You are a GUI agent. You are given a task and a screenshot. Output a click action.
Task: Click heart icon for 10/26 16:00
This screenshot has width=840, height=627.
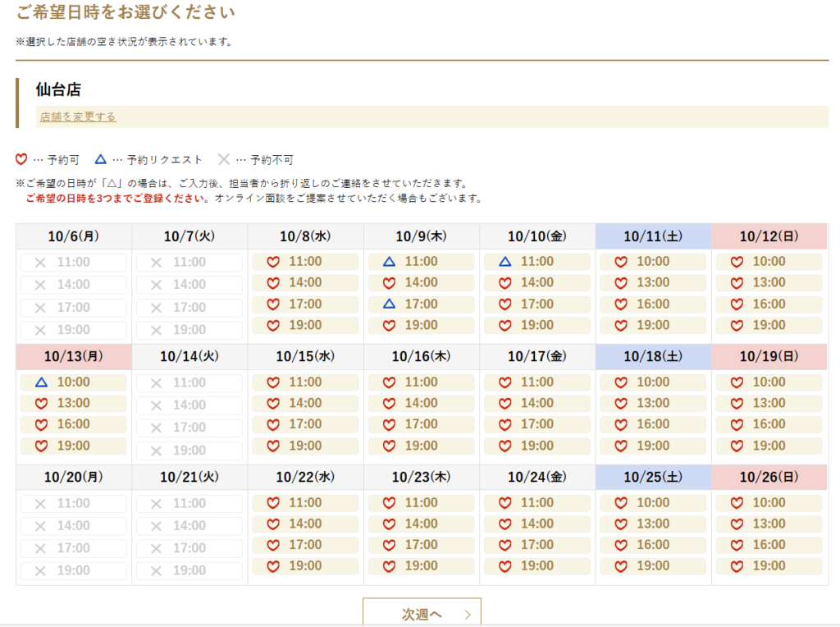pyautogui.click(x=737, y=545)
